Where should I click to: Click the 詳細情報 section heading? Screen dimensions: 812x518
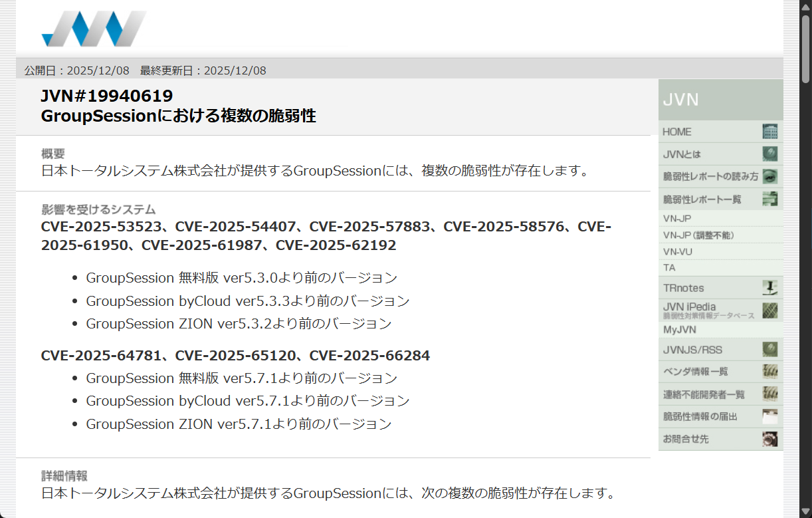coord(64,476)
